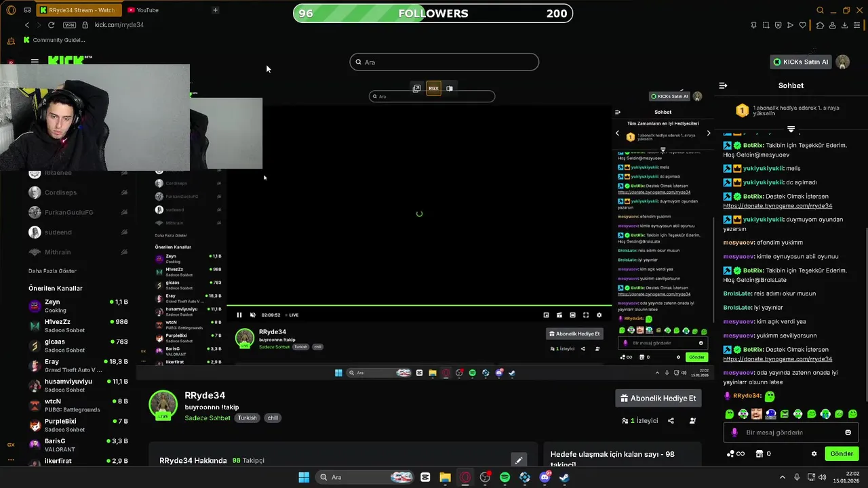Viewport: 868px width, 488px height.
Task: Open the Windows Start menu
Action: tap(304, 477)
